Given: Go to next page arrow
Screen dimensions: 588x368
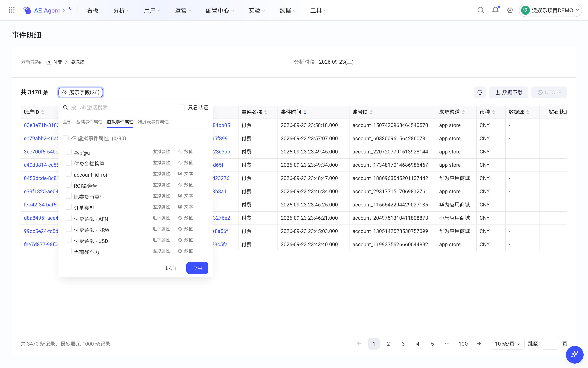Looking at the screenshot, I should coord(479,344).
